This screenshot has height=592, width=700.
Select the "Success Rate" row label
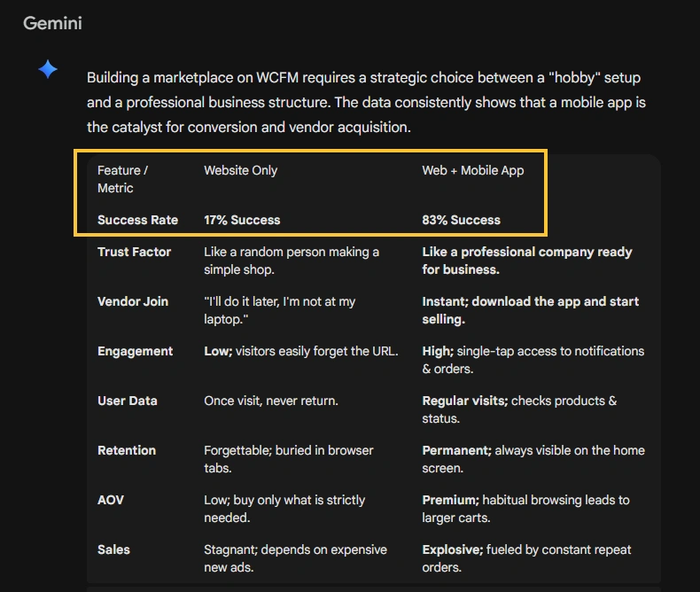tap(137, 220)
